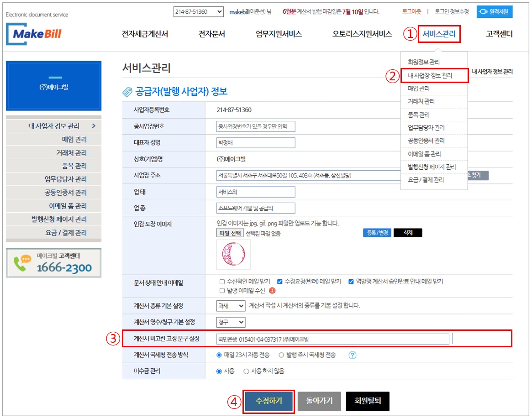532x418 pixels.
Task: Click 공동인증서 관리 in left sidebar
Action: [53, 193]
